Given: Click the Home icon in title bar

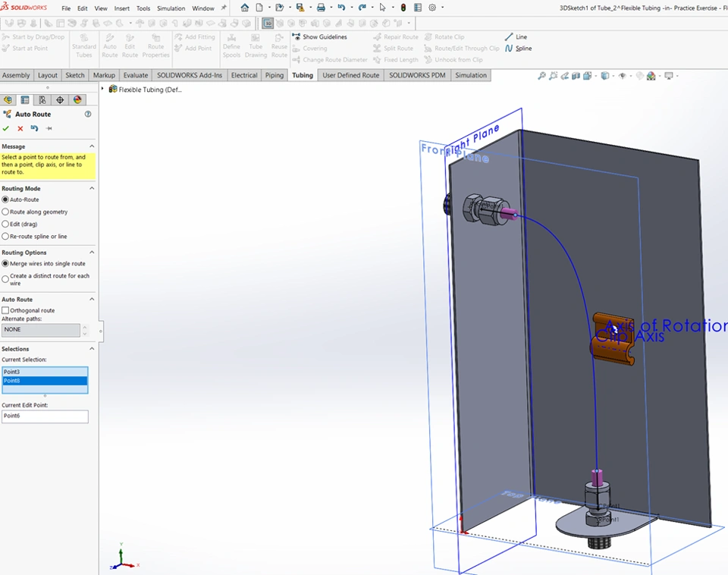Looking at the screenshot, I should [x=244, y=8].
